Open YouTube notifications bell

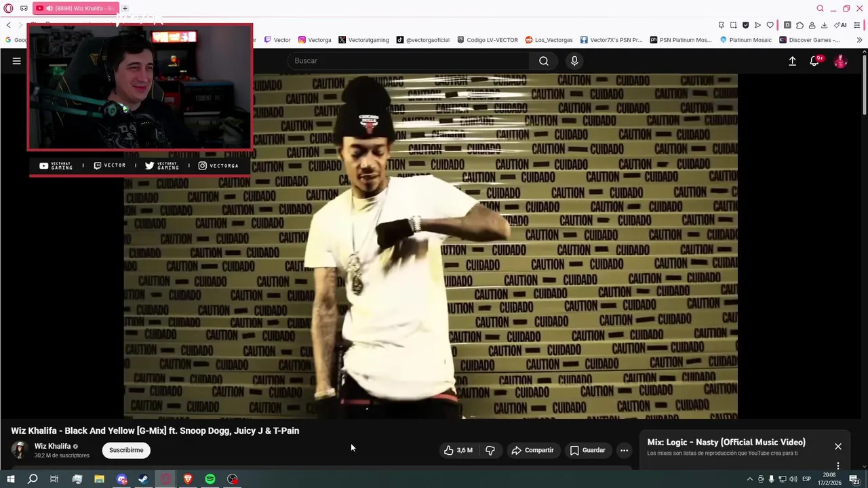(x=814, y=61)
